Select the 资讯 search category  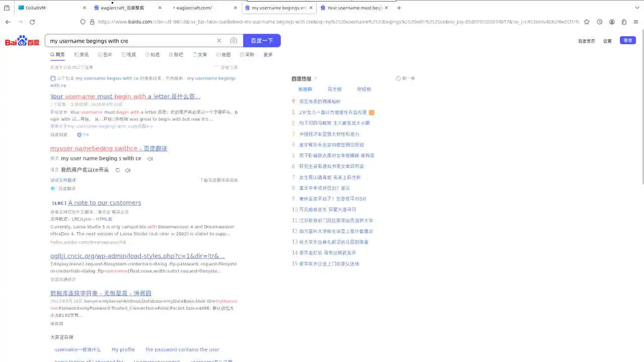pyautogui.click(x=81, y=55)
